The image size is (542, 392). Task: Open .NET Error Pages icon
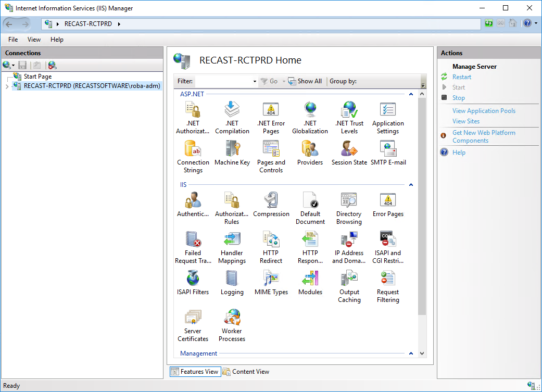271,118
